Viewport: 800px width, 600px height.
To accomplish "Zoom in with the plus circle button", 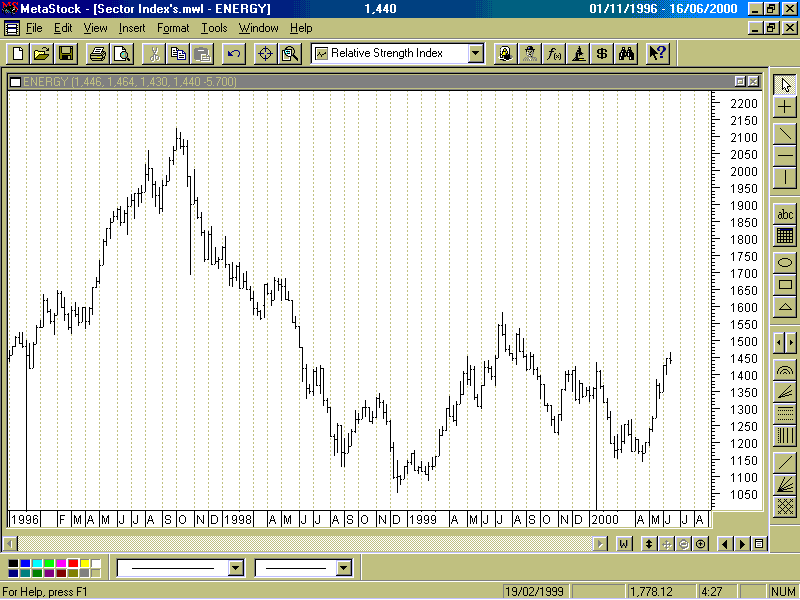I will tap(701, 544).
